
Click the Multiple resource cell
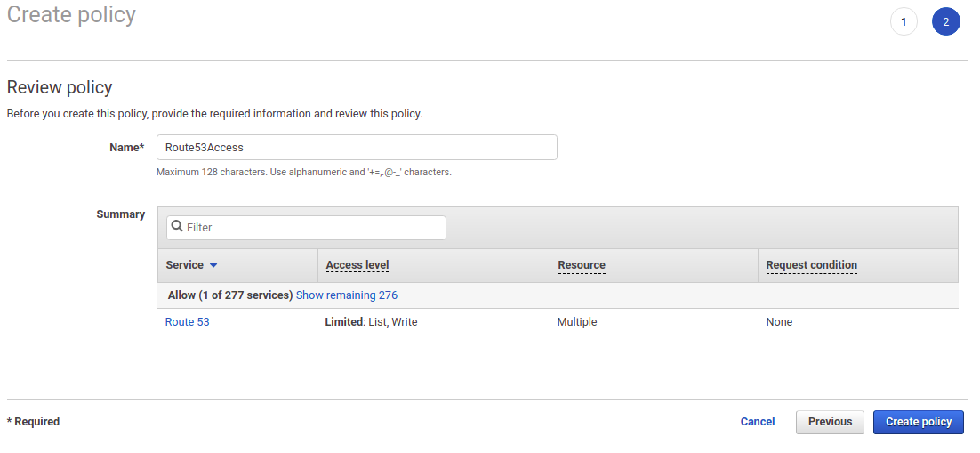[577, 321]
